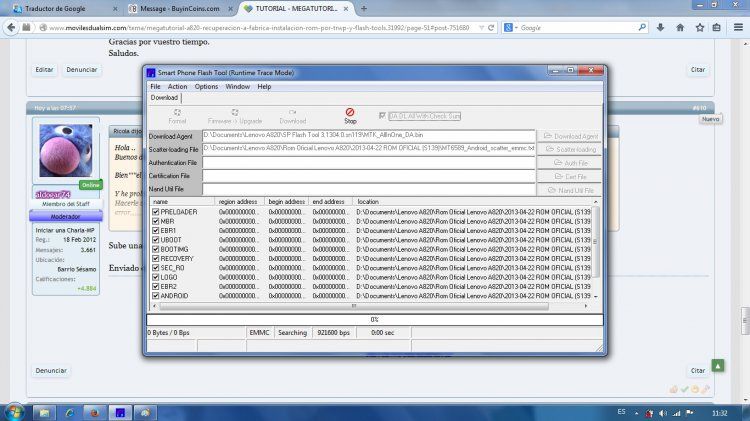The image size is (750, 421).
Task: Open the Action menu
Action: point(177,87)
